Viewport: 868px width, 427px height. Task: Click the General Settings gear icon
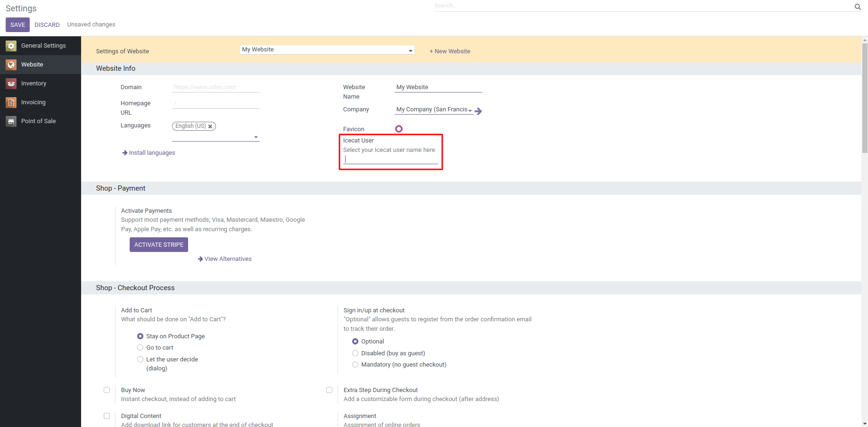pyautogui.click(x=11, y=46)
